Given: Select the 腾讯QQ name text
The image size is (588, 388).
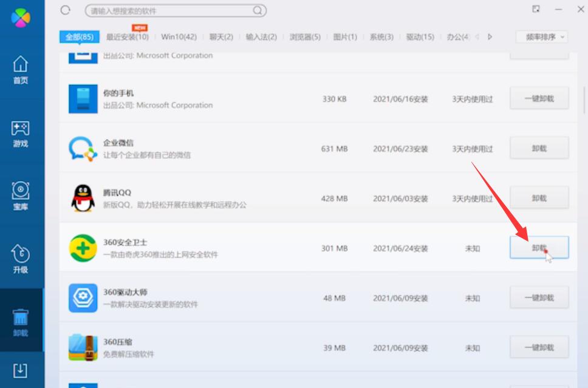Looking at the screenshot, I should [x=117, y=192].
